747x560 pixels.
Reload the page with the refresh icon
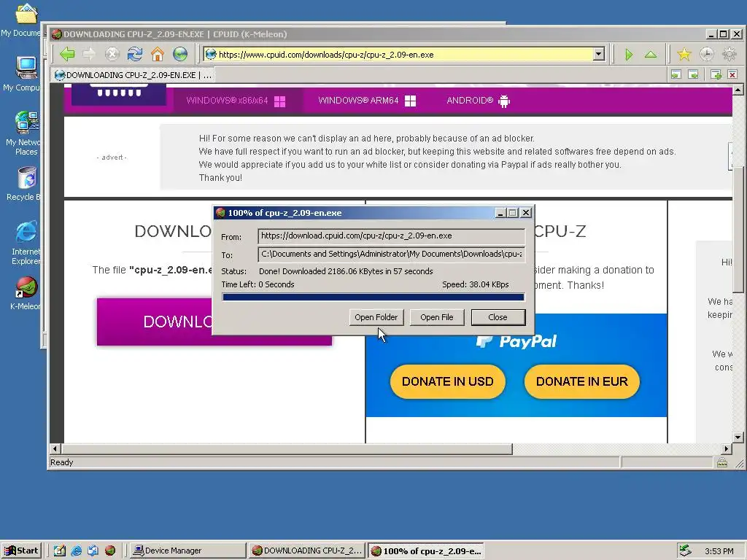(x=135, y=54)
